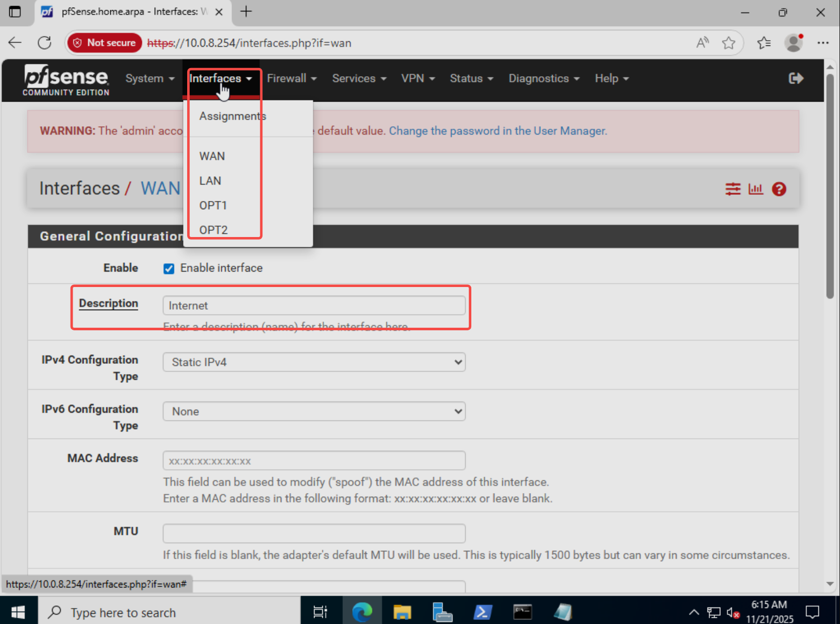Add page to favorites with star icon
Viewport: 840px width, 624px height.
[728, 43]
